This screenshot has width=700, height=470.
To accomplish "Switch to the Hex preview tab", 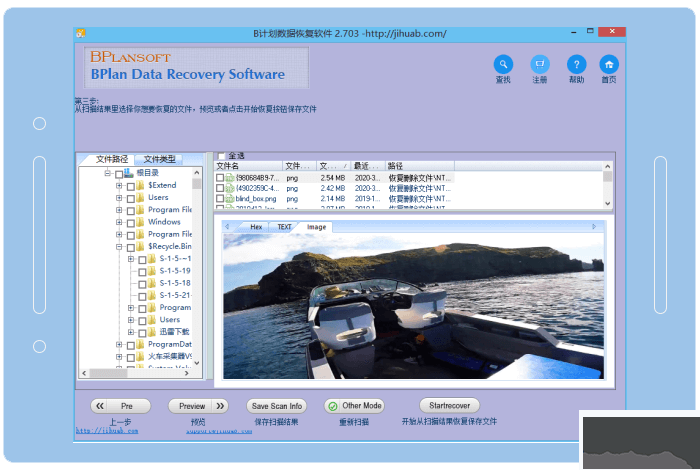I will coord(257,227).
